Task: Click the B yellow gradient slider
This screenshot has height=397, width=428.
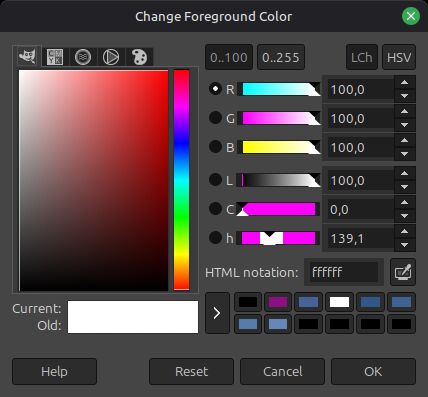Action: tap(278, 147)
